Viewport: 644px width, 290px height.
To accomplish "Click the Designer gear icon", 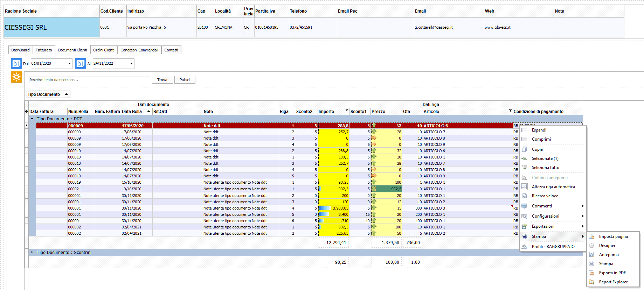I will click(x=591, y=246).
